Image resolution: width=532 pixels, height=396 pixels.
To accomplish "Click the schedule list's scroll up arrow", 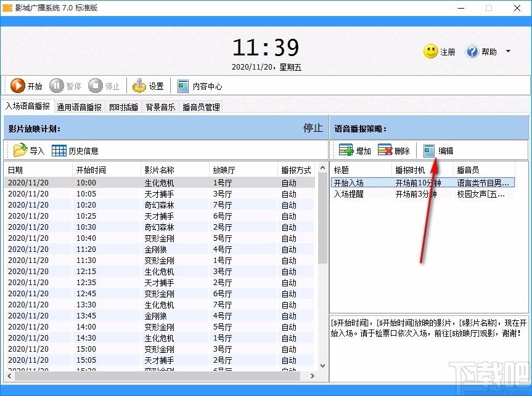I will [x=322, y=168].
